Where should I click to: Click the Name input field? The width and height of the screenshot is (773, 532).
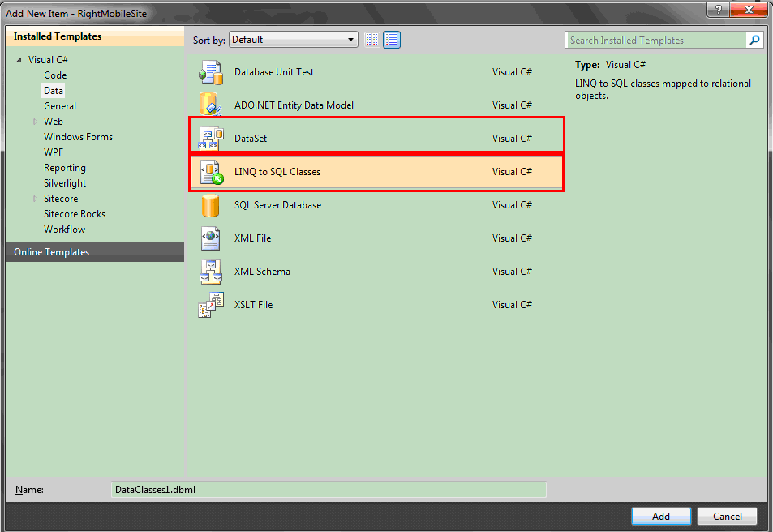point(329,490)
